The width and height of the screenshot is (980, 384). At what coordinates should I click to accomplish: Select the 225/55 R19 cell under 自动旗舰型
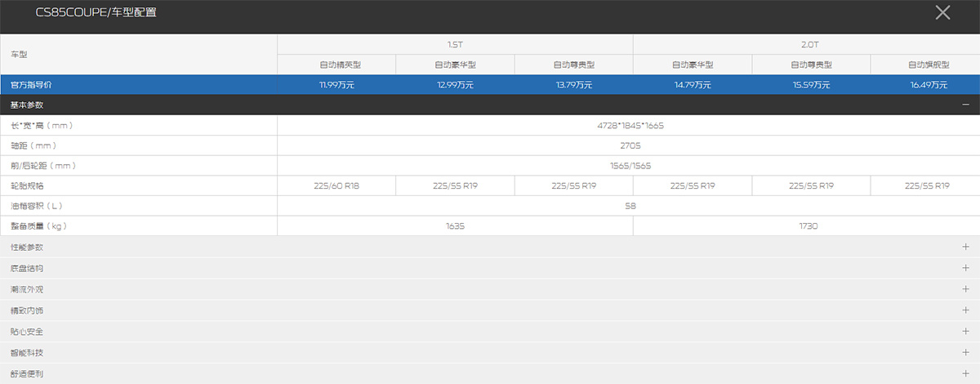(925, 185)
